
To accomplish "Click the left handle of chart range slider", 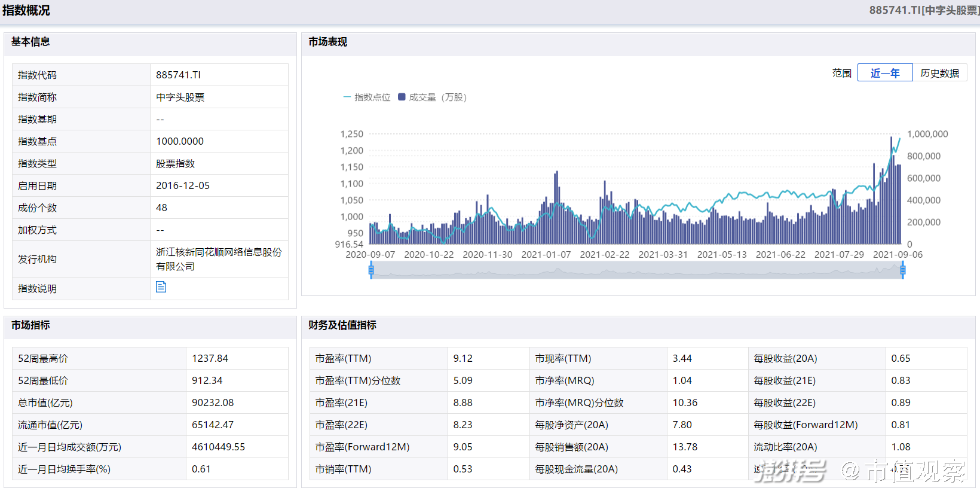I will click(371, 270).
